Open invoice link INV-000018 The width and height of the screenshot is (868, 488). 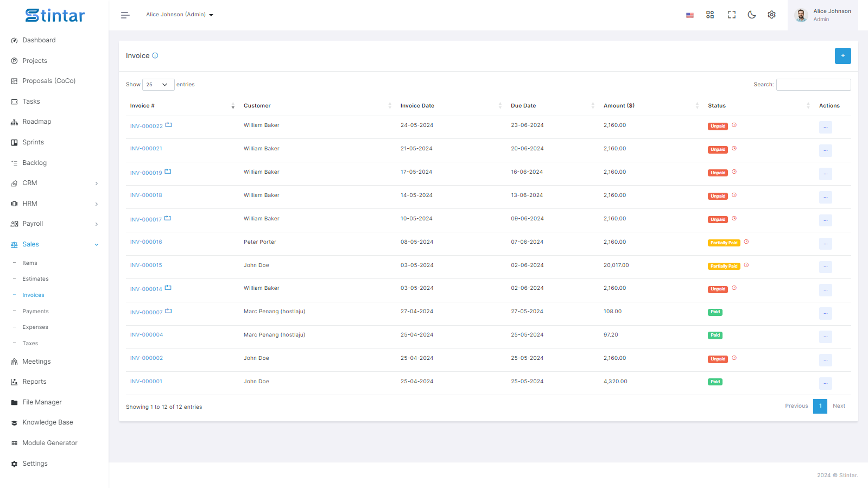(146, 195)
